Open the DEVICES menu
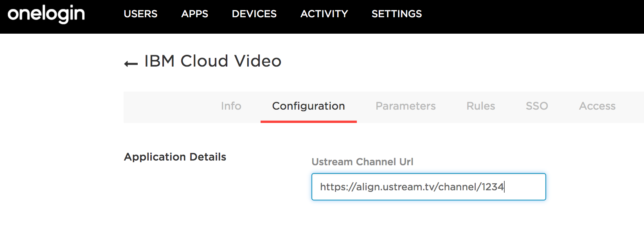 click(254, 14)
